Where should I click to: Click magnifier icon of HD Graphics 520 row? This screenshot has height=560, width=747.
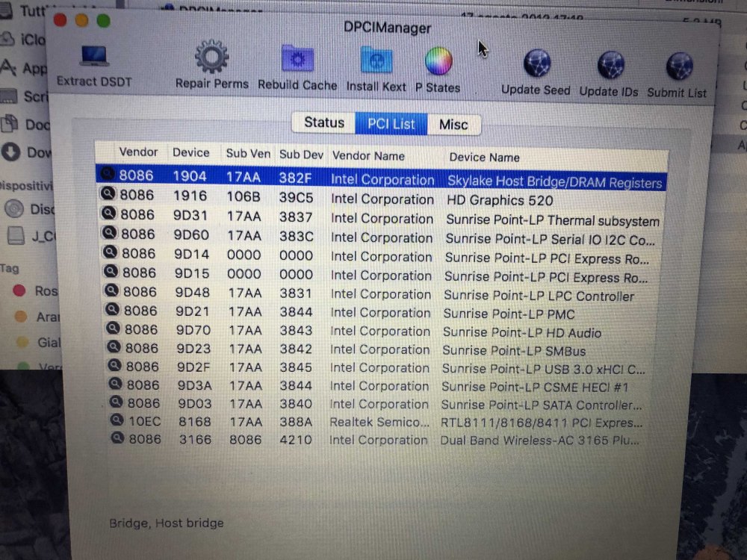click(108, 193)
